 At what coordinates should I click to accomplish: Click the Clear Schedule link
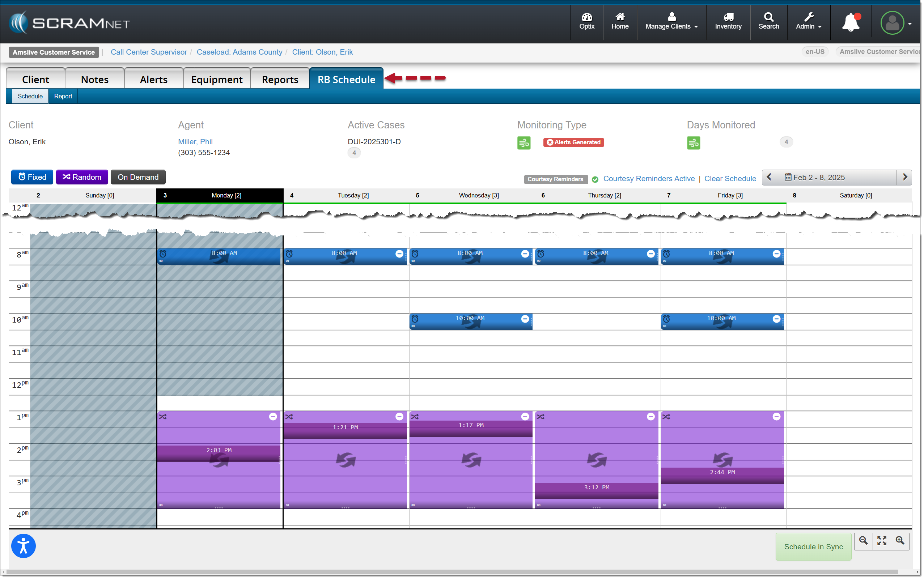click(x=730, y=179)
